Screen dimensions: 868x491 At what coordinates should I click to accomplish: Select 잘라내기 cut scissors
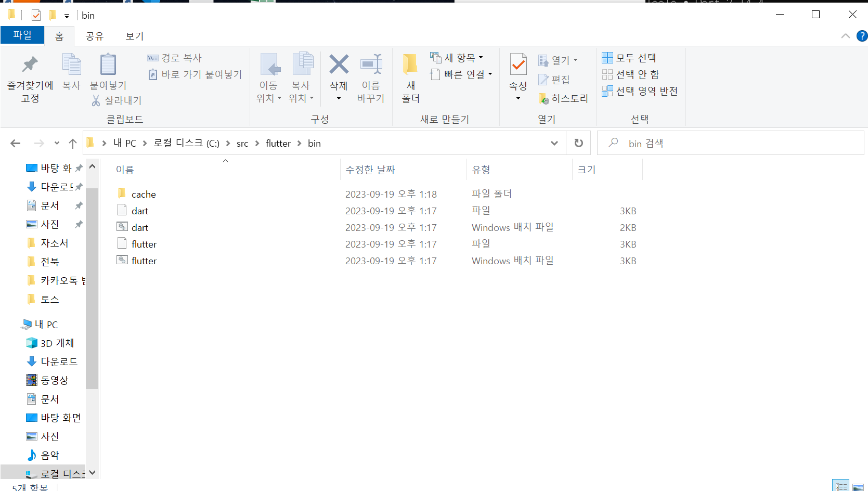[116, 100]
